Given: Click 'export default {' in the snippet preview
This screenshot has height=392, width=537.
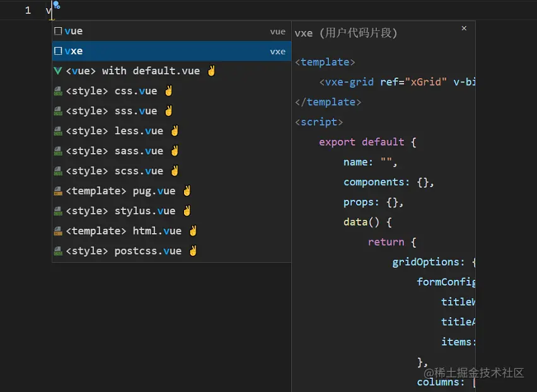Looking at the screenshot, I should click(x=368, y=142).
